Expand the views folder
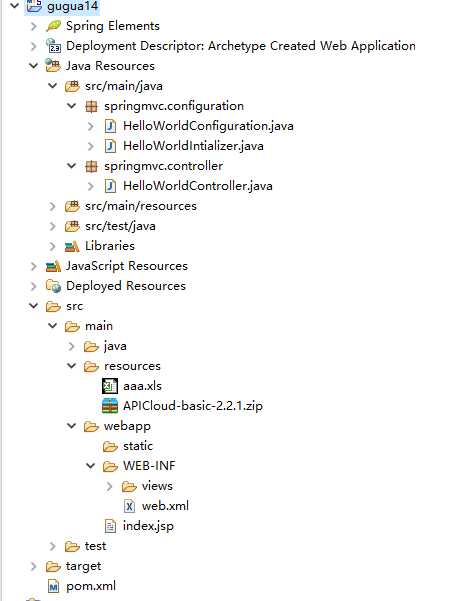This screenshot has width=451, height=601. point(110,486)
